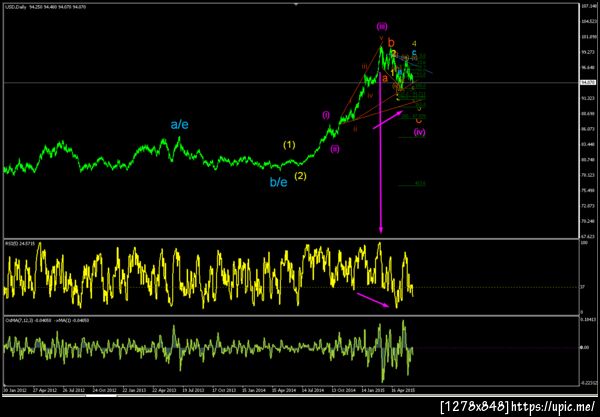The height and width of the screenshot is (417, 600).
Task: Click the '24 Oct 2012' date label
Action: tap(104, 390)
